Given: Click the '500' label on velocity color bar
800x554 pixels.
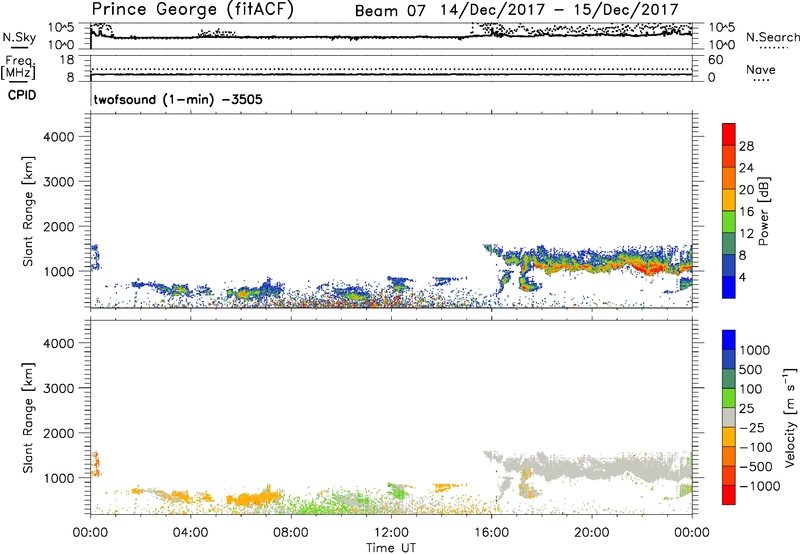Looking at the screenshot, I should tap(751, 370).
